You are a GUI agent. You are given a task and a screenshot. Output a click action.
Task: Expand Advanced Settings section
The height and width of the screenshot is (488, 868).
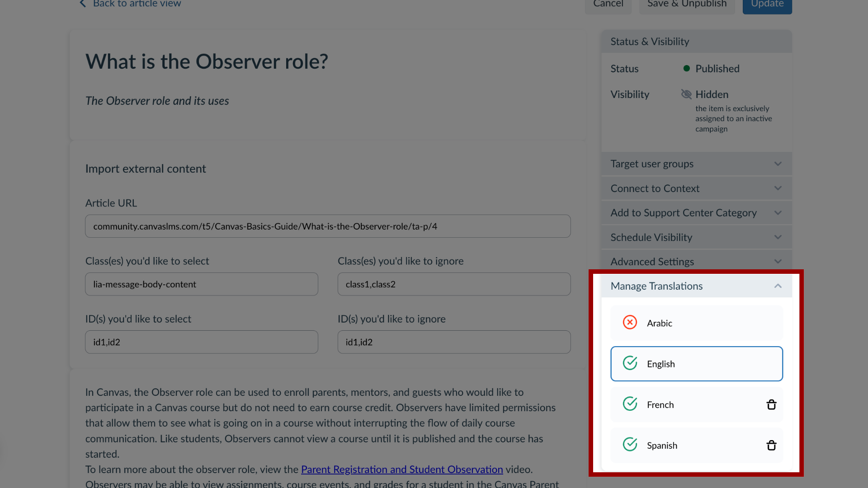(697, 261)
